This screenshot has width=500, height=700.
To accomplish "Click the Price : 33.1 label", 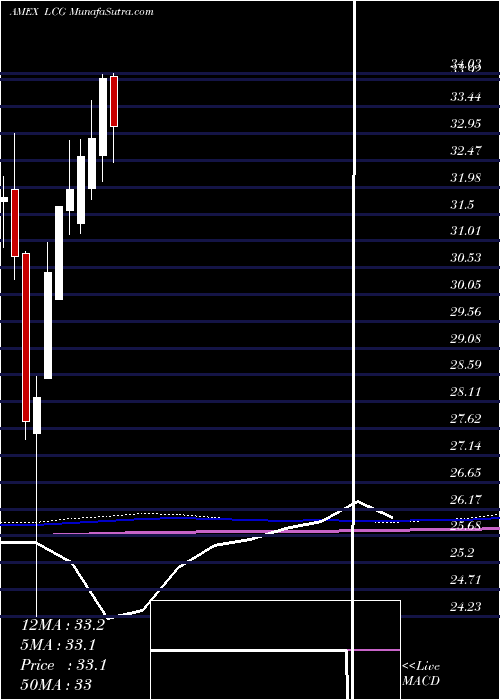I will coord(63,665).
